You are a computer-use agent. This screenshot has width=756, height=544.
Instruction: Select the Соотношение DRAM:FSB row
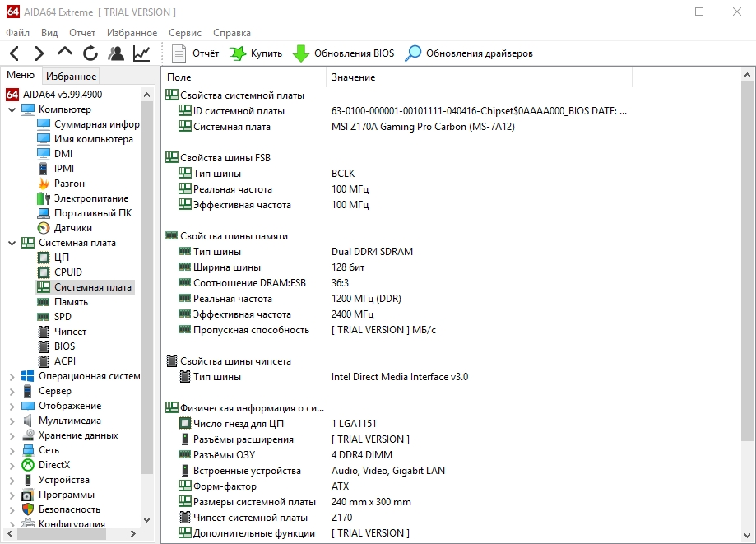coord(262,283)
